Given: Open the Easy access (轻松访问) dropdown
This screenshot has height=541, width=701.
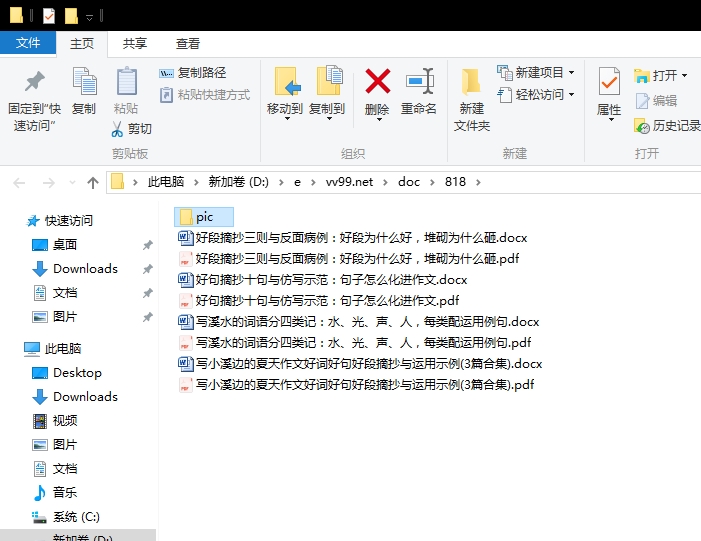Looking at the screenshot, I should pos(536,95).
